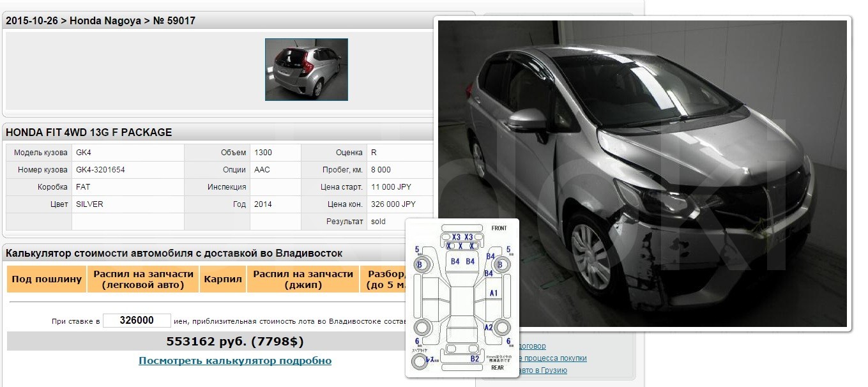Click the engine volume value '1300'
Viewport: 868px width, 387px height.
[x=263, y=153]
